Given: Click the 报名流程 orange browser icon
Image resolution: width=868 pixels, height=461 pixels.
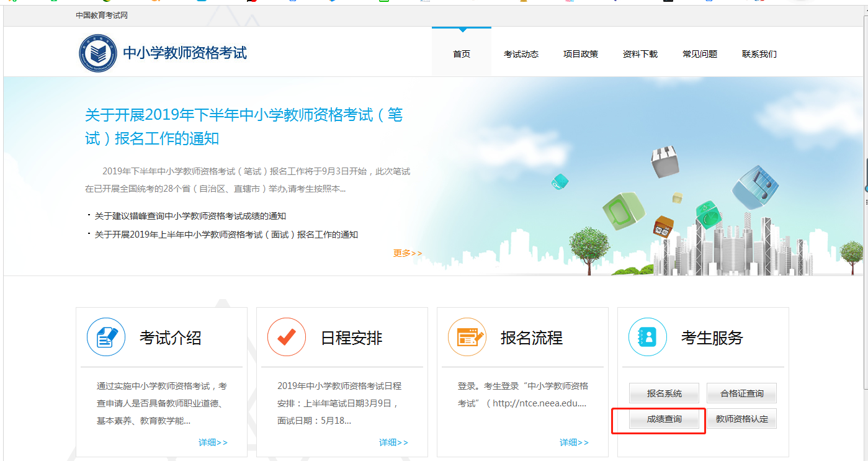Looking at the screenshot, I should pos(467,336).
